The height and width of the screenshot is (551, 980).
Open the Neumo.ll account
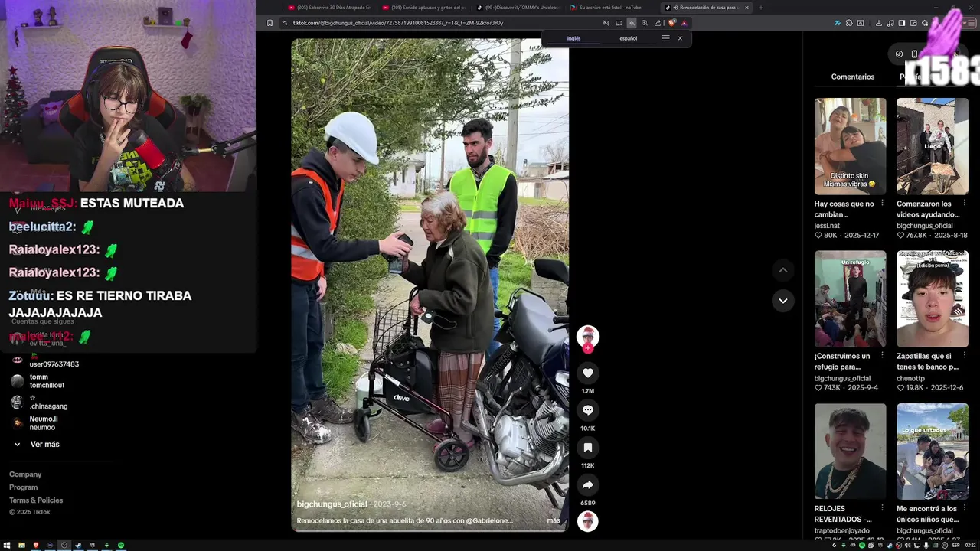tap(36, 423)
